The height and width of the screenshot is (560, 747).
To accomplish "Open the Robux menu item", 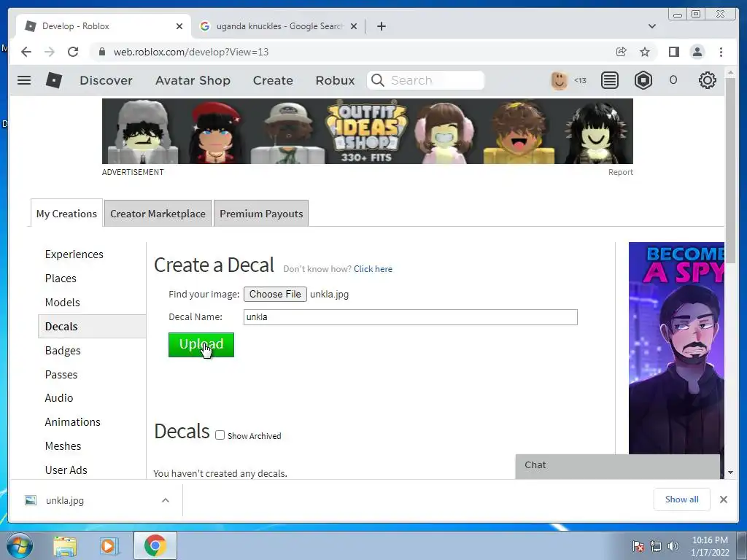I will (x=335, y=80).
